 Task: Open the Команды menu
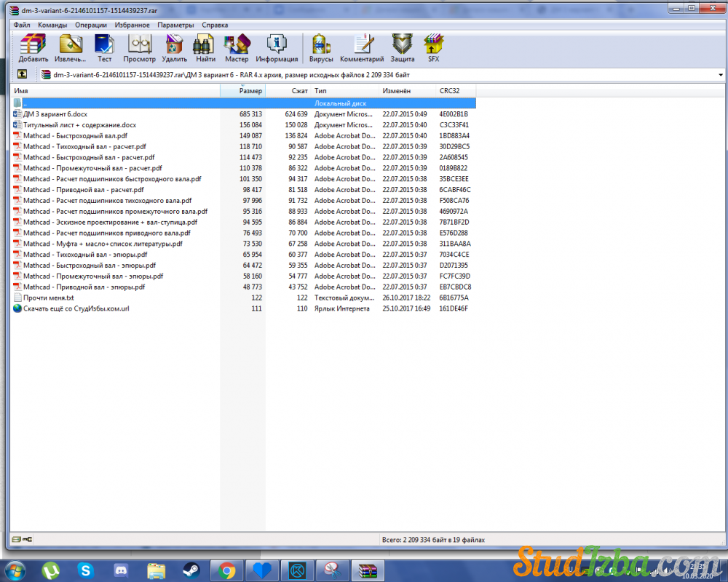pos(52,25)
